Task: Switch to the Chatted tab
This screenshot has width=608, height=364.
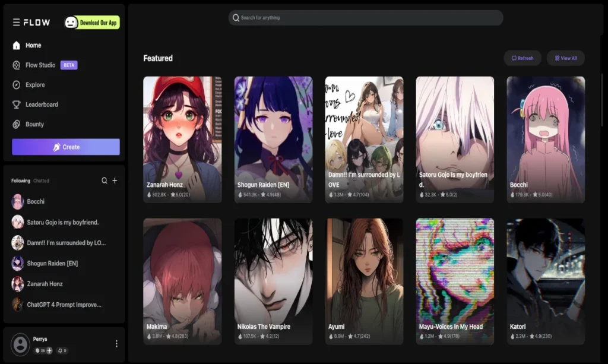Action: [x=41, y=181]
